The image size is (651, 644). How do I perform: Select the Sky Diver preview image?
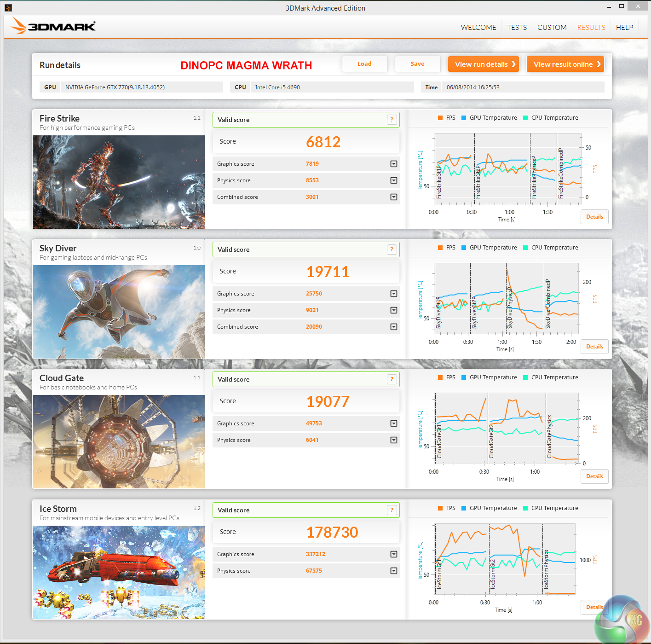pyautogui.click(x=119, y=312)
